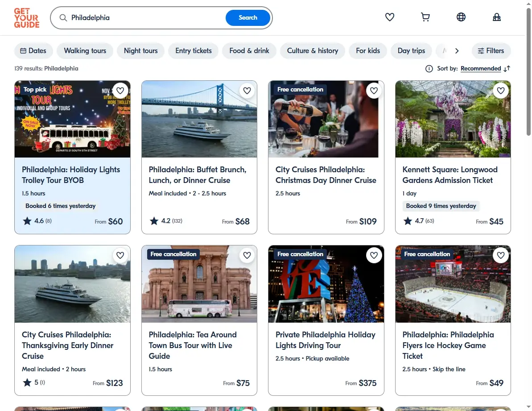
Task: Select the For kids filter chip
Action: [368, 51]
